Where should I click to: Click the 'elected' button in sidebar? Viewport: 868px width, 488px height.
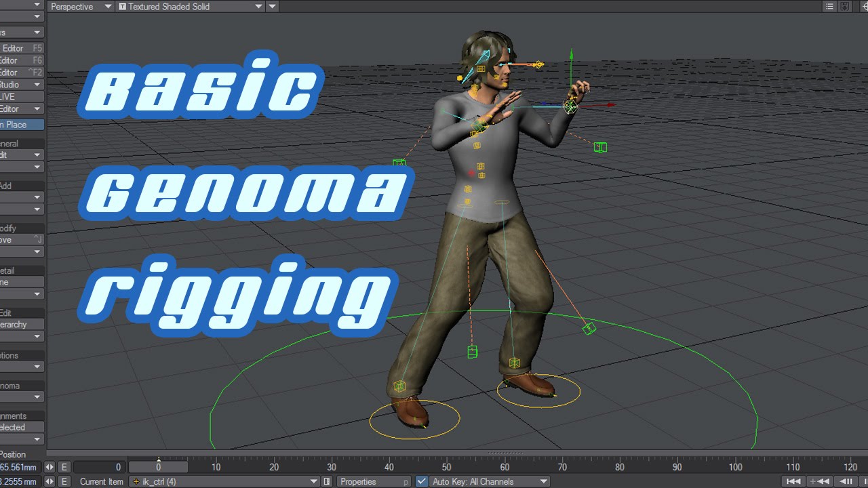[x=22, y=428]
